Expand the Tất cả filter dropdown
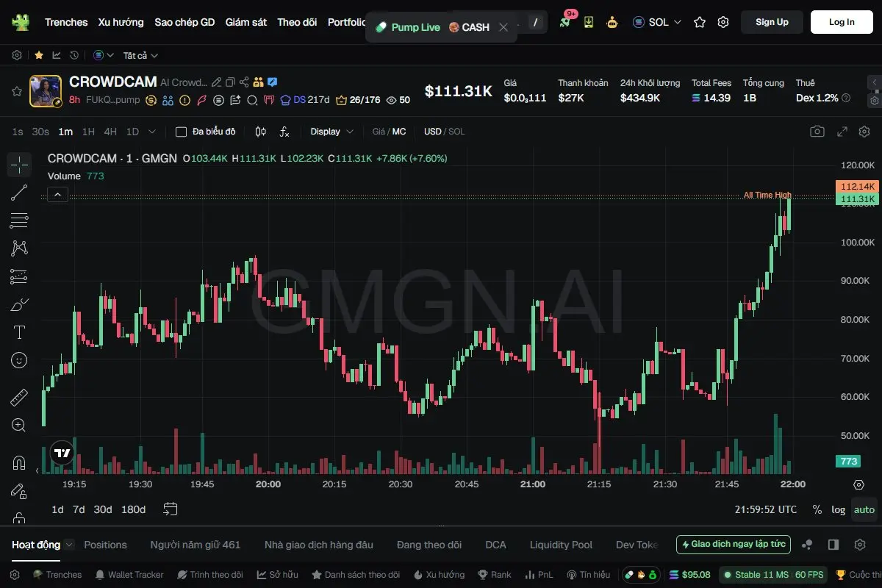The image size is (882, 588). 140,55
